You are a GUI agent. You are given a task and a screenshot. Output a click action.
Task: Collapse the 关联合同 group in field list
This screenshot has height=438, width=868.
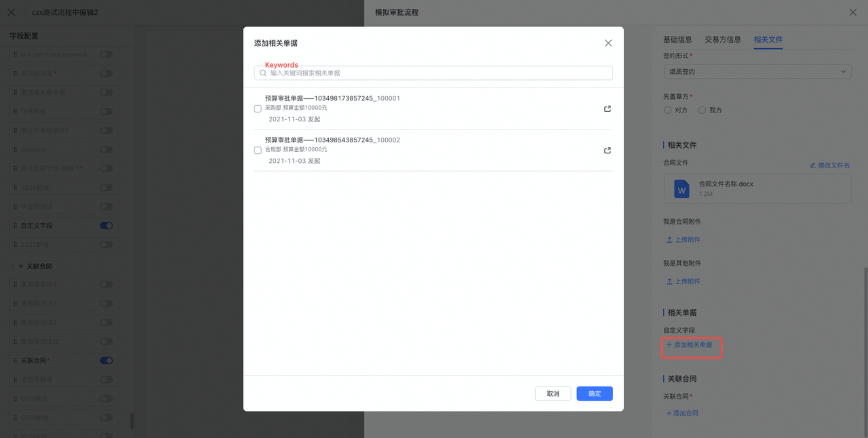coord(20,266)
